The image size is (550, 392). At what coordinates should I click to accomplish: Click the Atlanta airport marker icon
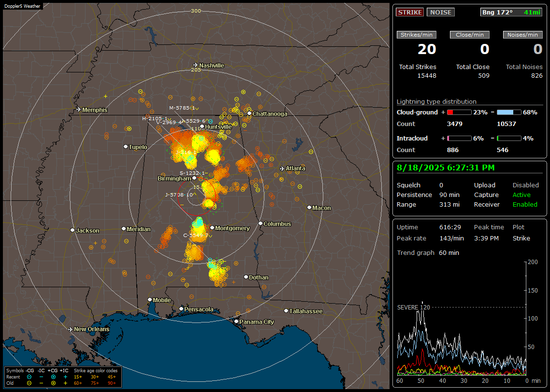[x=282, y=168]
